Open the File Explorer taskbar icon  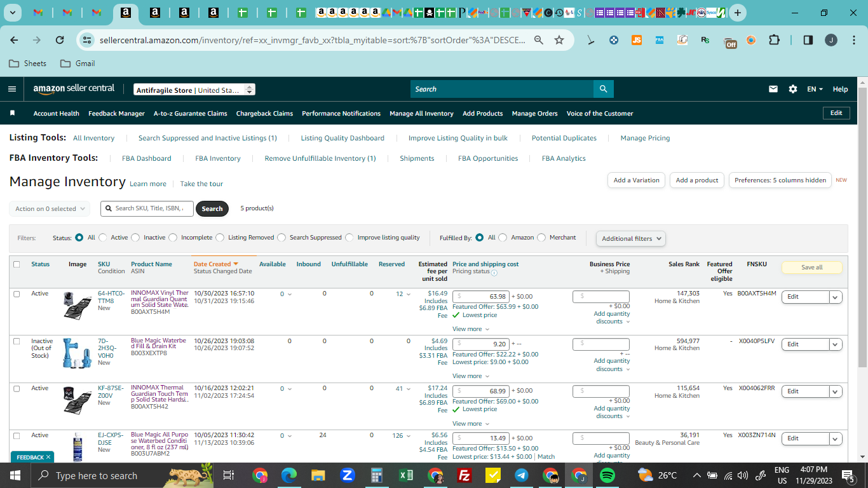[318, 475]
